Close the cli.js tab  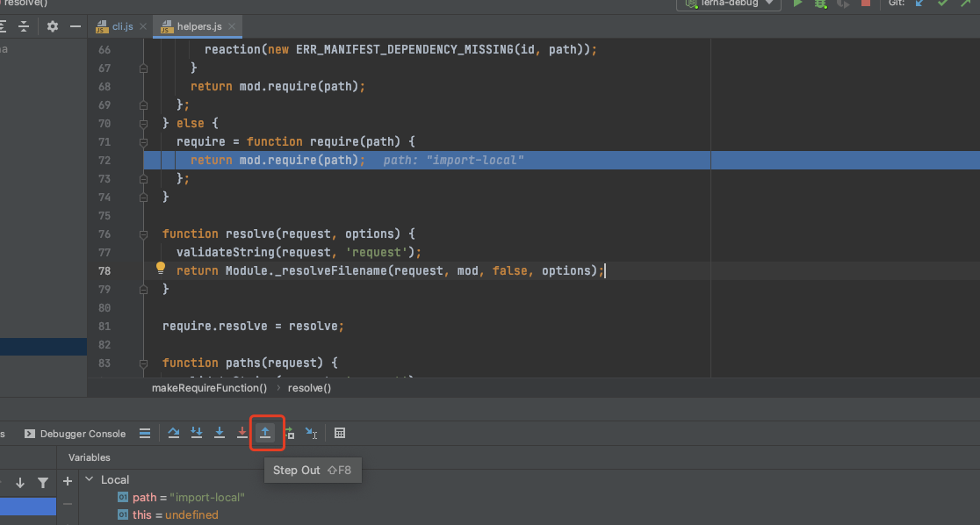(143, 26)
